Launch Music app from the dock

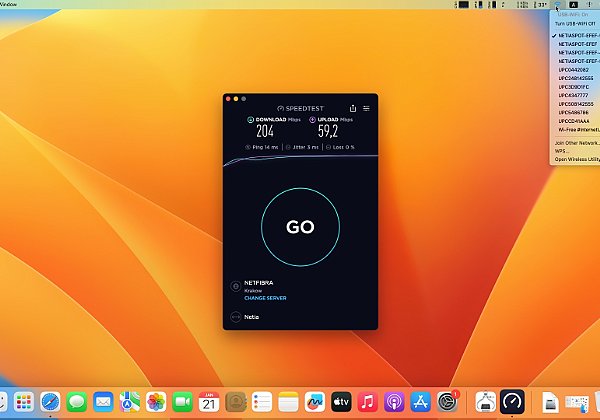click(367, 402)
